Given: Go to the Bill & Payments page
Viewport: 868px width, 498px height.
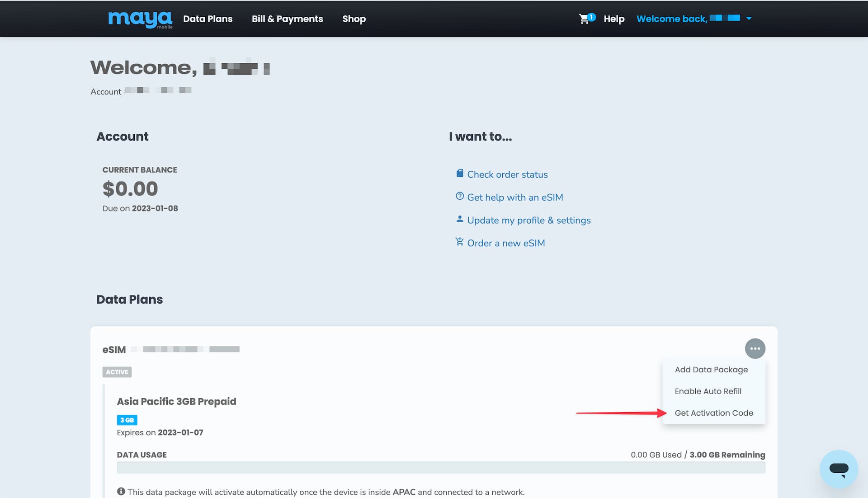Looking at the screenshot, I should coord(287,19).
